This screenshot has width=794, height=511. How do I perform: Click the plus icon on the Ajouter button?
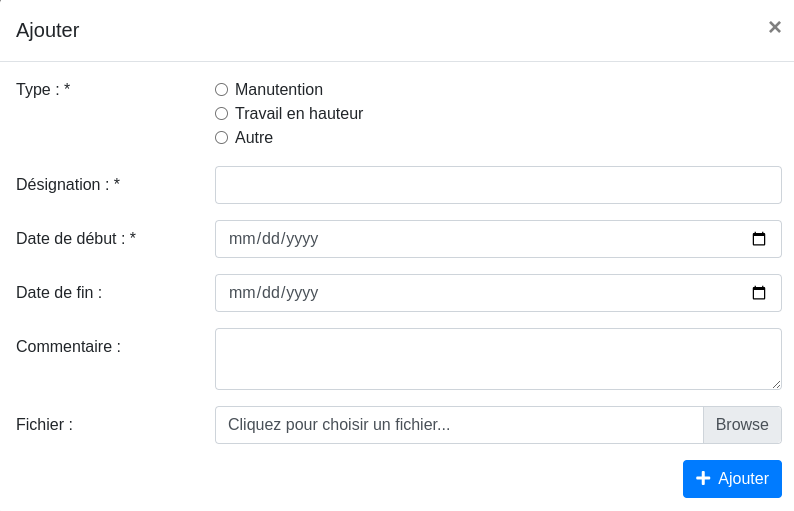pyautogui.click(x=703, y=479)
